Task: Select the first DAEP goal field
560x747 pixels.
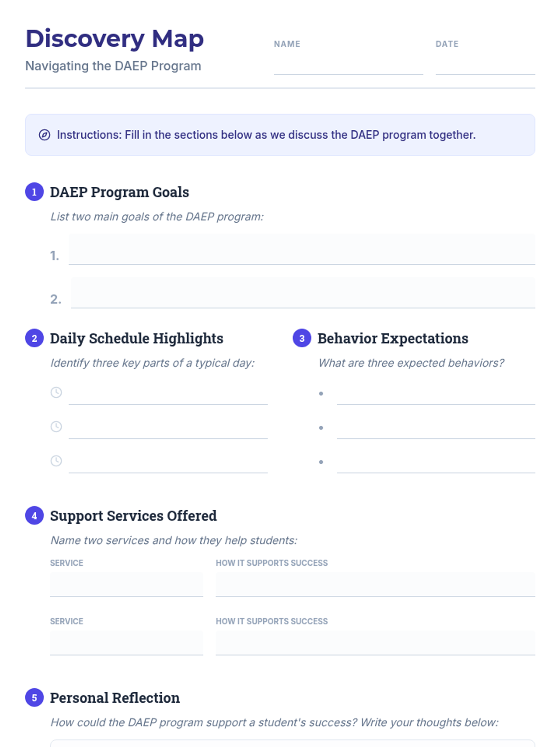Action: pyautogui.click(x=302, y=250)
